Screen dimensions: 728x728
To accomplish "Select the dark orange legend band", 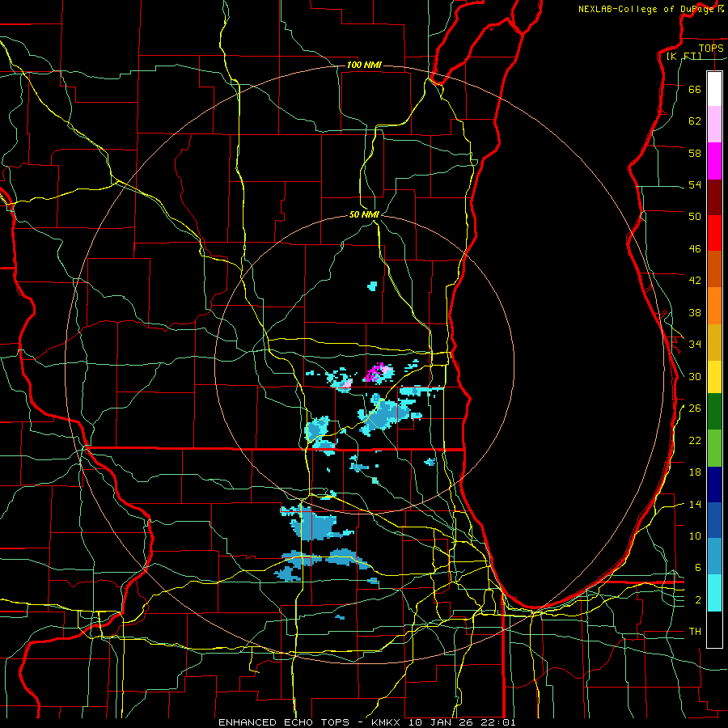I will pos(714,269).
